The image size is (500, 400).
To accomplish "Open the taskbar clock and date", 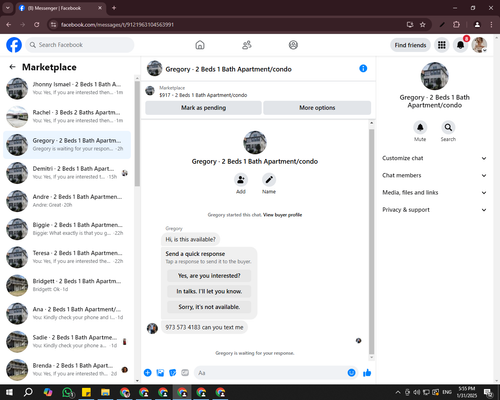I will pos(467,392).
